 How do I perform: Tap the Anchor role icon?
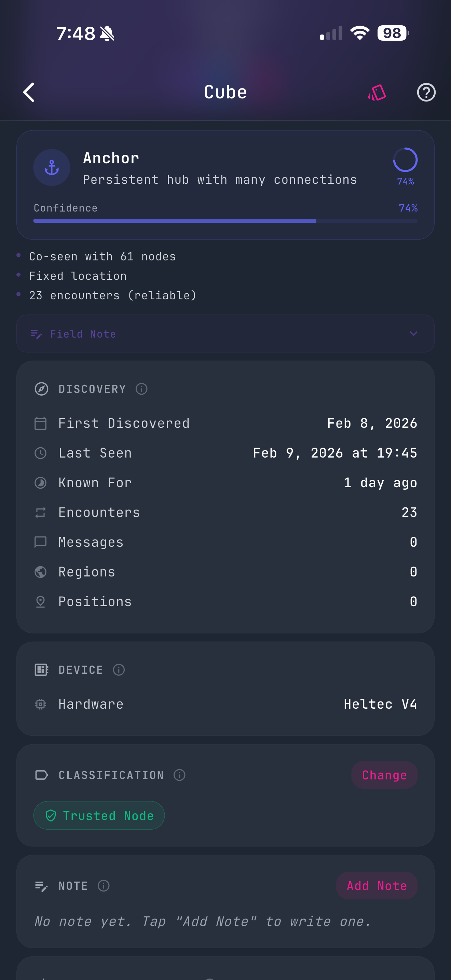[x=52, y=167]
